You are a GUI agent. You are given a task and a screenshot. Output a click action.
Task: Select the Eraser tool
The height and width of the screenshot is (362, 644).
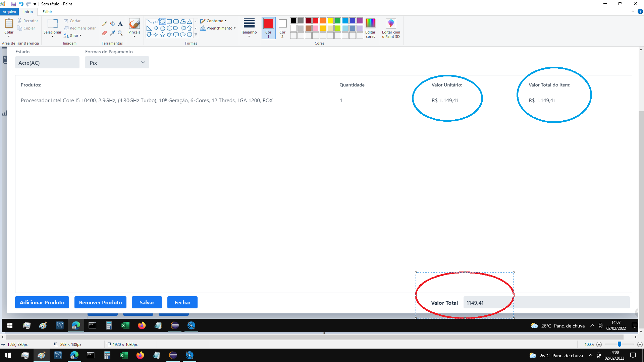click(x=104, y=33)
